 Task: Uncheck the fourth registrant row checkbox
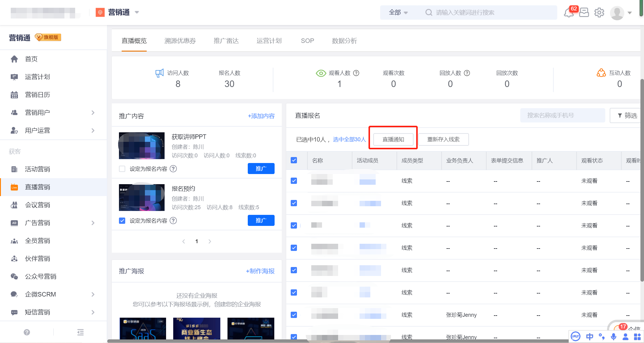tap(294, 248)
